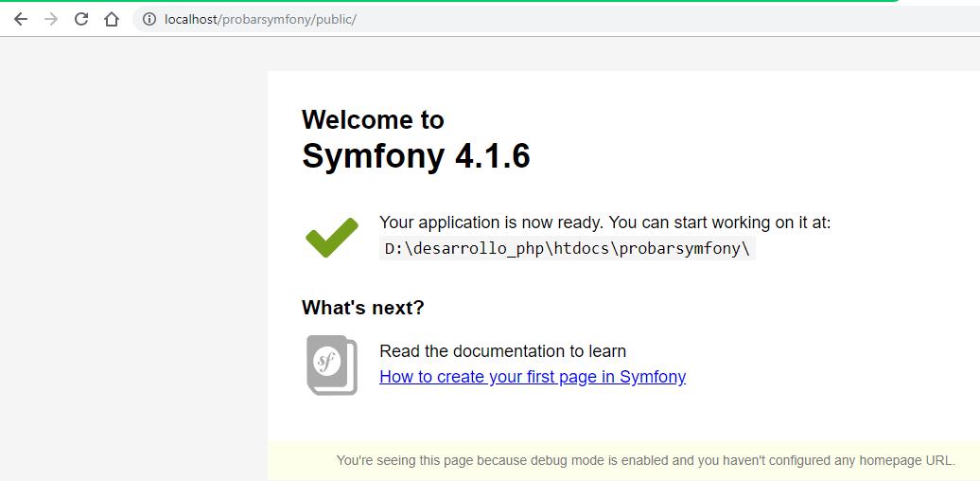Click "Read the documentation to learn" text
The width and height of the screenshot is (980, 481).
pyautogui.click(x=502, y=351)
